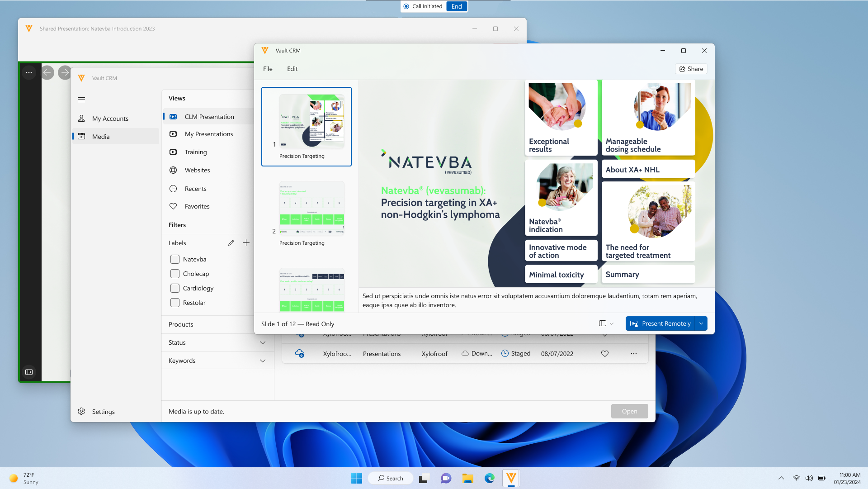The width and height of the screenshot is (868, 489).
Task: Open the Settings gear in sidebar
Action: pyautogui.click(x=81, y=412)
